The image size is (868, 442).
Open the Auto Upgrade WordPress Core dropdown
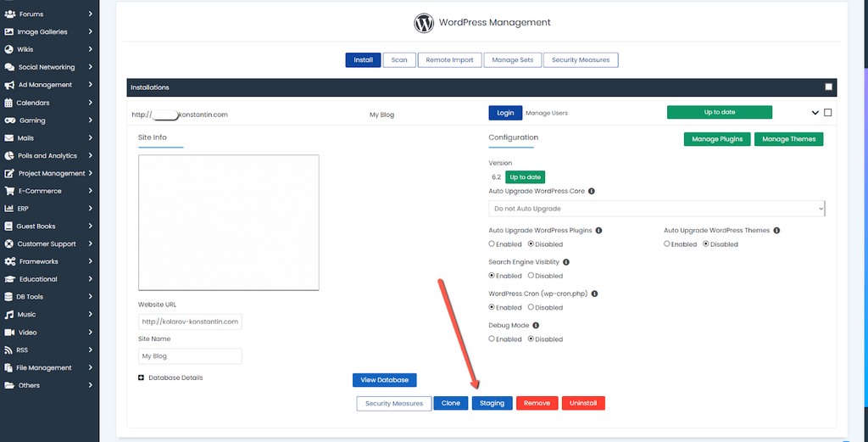coord(656,209)
